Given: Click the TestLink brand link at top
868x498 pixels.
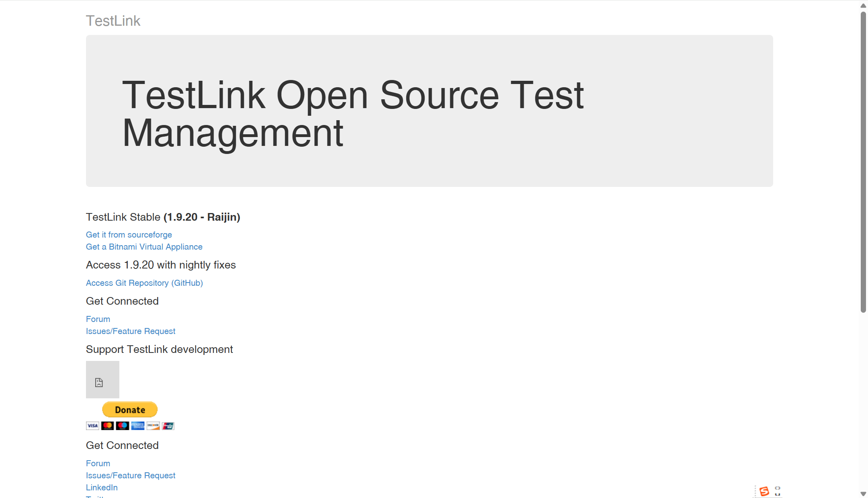Looking at the screenshot, I should click(x=113, y=21).
